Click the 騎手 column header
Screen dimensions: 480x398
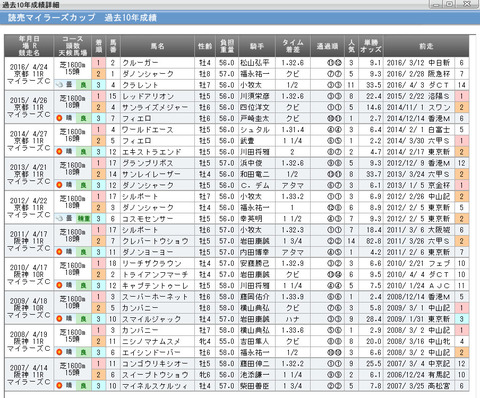click(257, 46)
